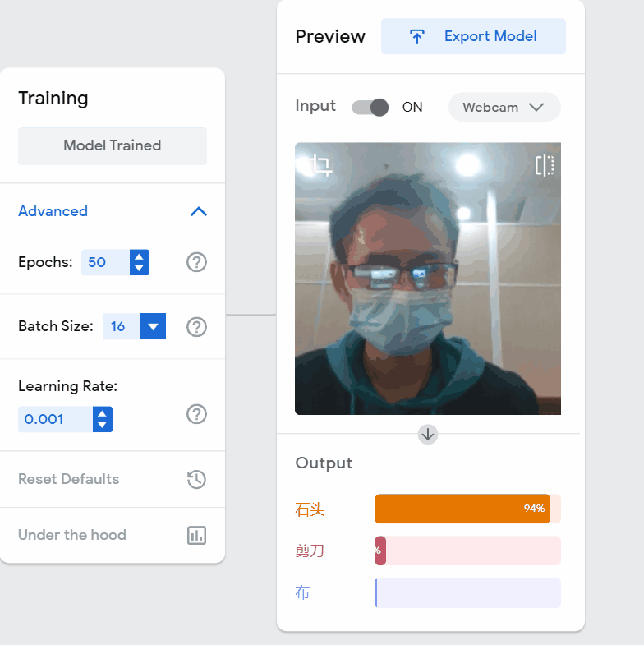This screenshot has height=645, width=644.
Task: Toggle the Input switch off
Action: (x=370, y=108)
